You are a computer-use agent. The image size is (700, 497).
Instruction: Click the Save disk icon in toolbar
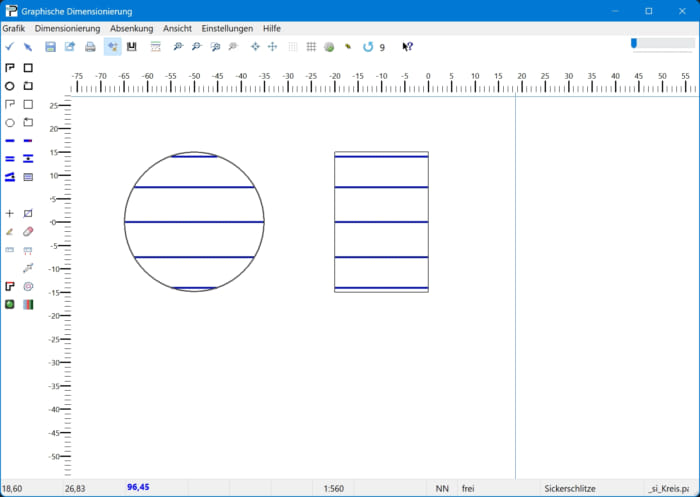pos(50,47)
